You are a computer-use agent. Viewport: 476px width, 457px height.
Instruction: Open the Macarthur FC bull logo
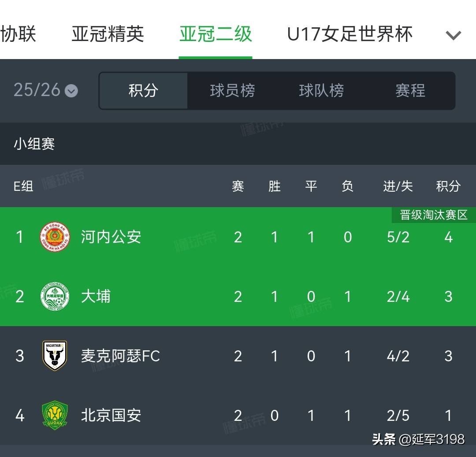coord(55,356)
